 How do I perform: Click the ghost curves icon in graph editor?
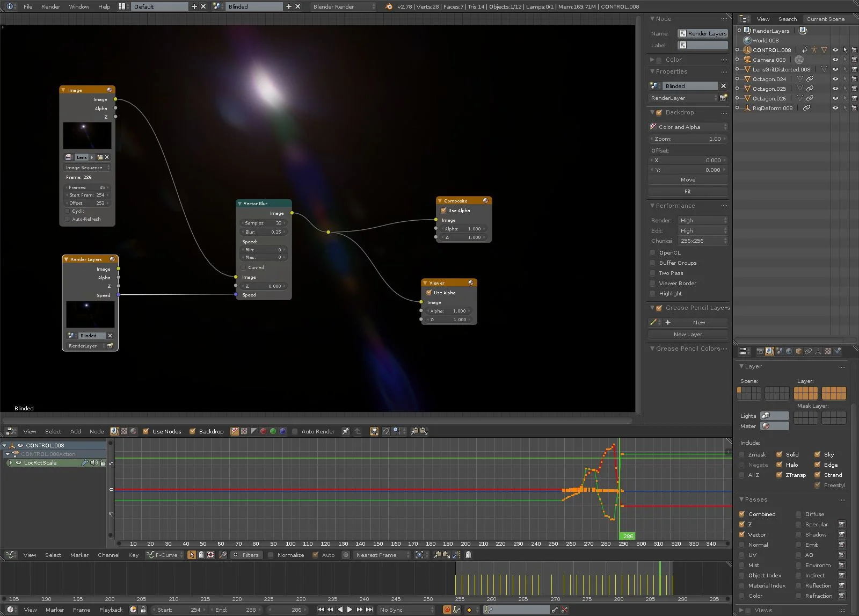pos(468,555)
